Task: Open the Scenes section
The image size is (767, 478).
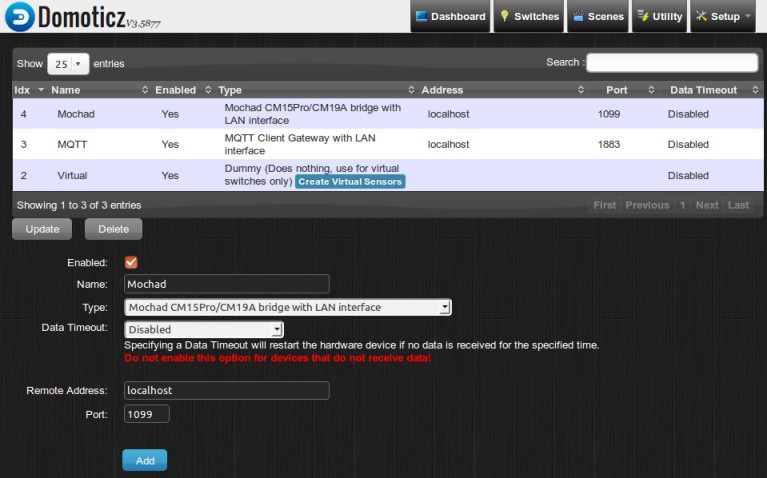Action: [x=597, y=16]
